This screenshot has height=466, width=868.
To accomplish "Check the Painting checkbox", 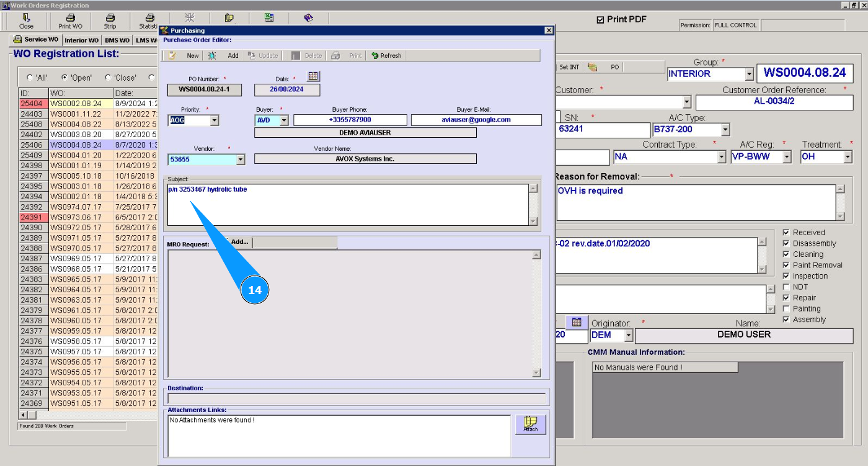I will point(786,309).
